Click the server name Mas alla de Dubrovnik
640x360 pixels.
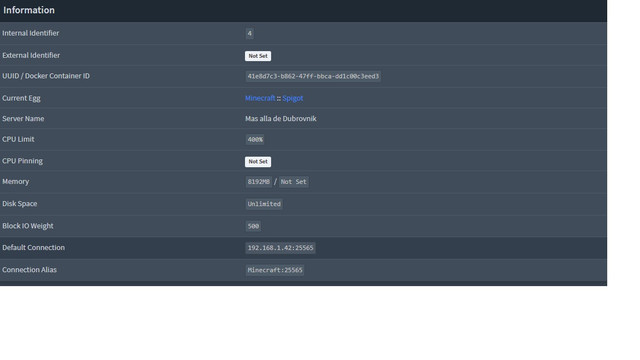pos(281,119)
